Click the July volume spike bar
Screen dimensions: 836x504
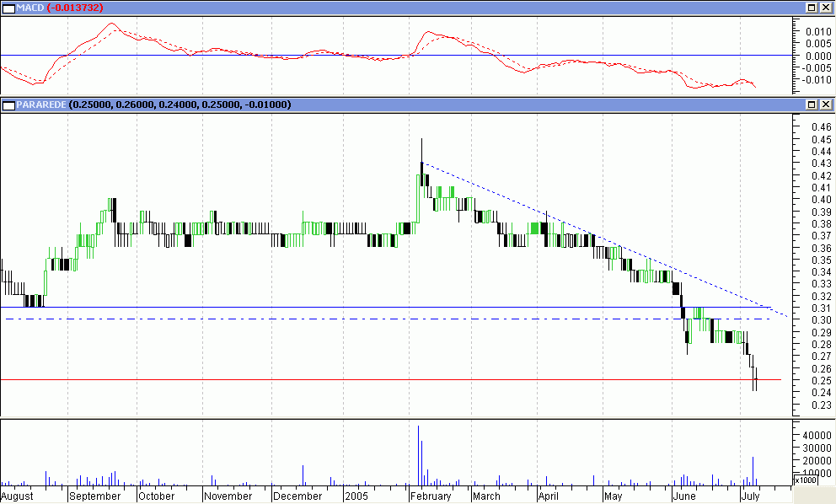tap(753, 471)
